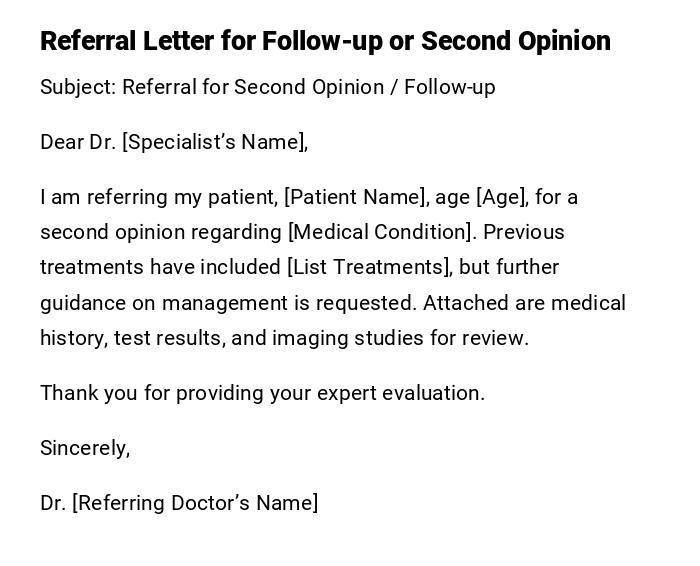Click the [Medical Condition] placeholder
Screen dimensions: 700x566
[380, 232]
